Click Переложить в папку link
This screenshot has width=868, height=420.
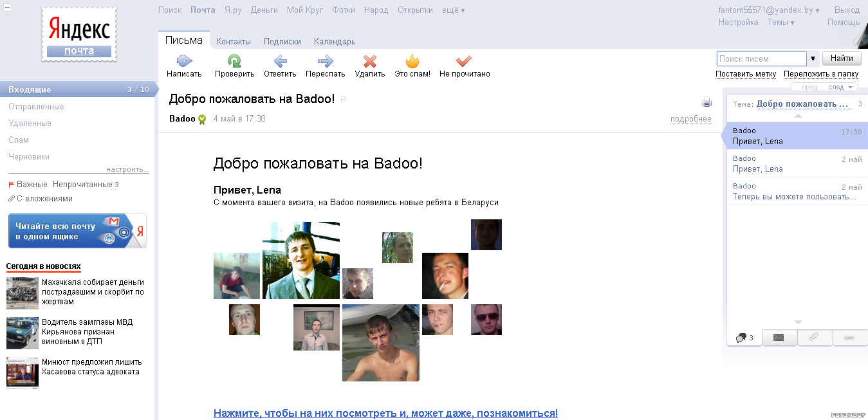coord(821,74)
